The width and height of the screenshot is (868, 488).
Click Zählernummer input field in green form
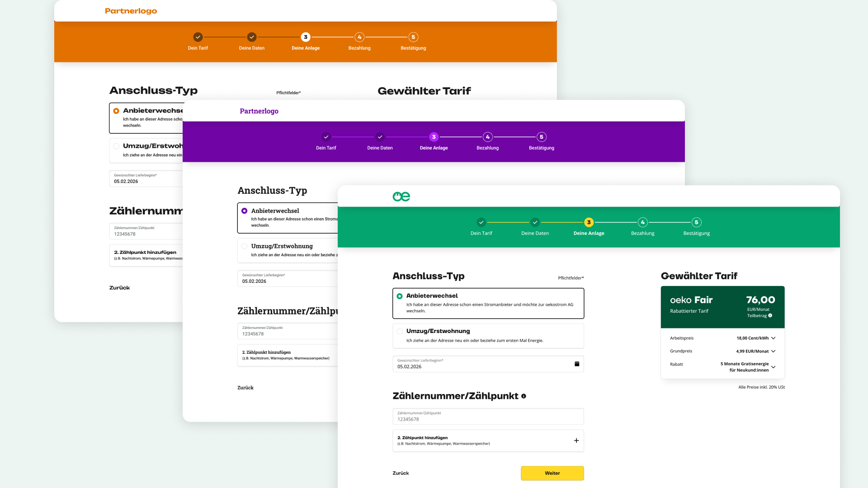click(x=488, y=417)
